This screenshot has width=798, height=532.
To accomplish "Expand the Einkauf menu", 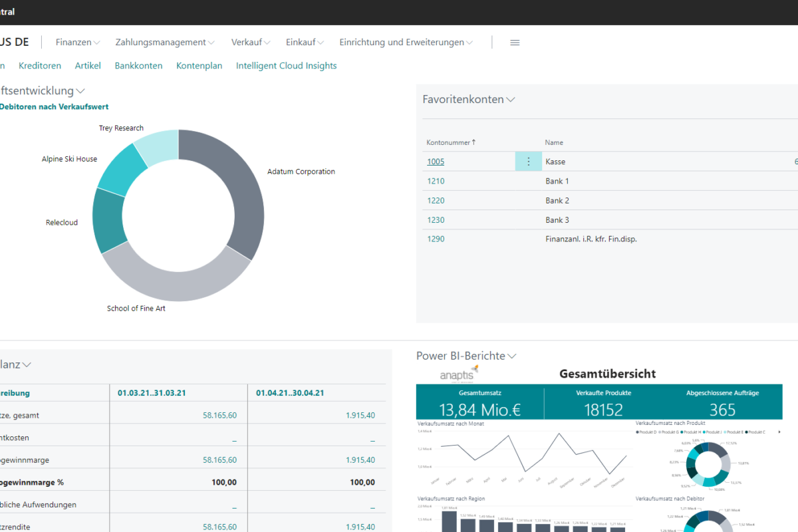I will pos(305,42).
